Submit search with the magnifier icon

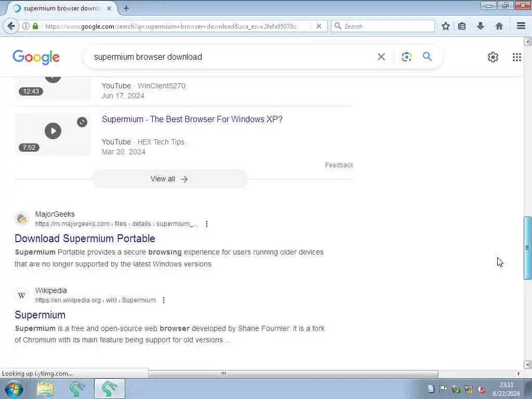tap(427, 57)
